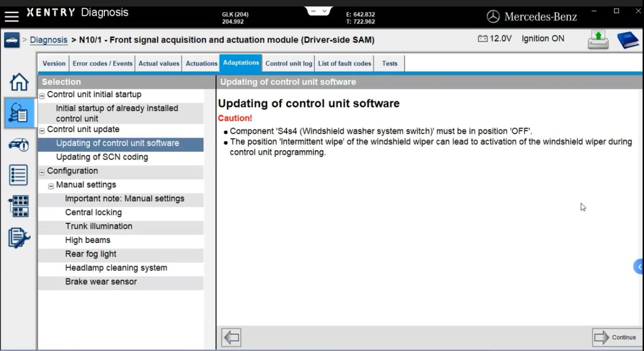
Task: Open the Tests tab
Action: pyautogui.click(x=390, y=64)
